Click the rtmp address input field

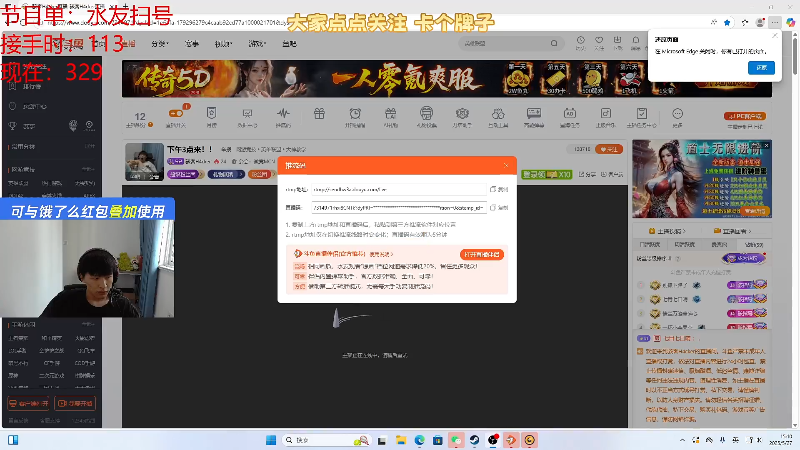click(x=398, y=189)
